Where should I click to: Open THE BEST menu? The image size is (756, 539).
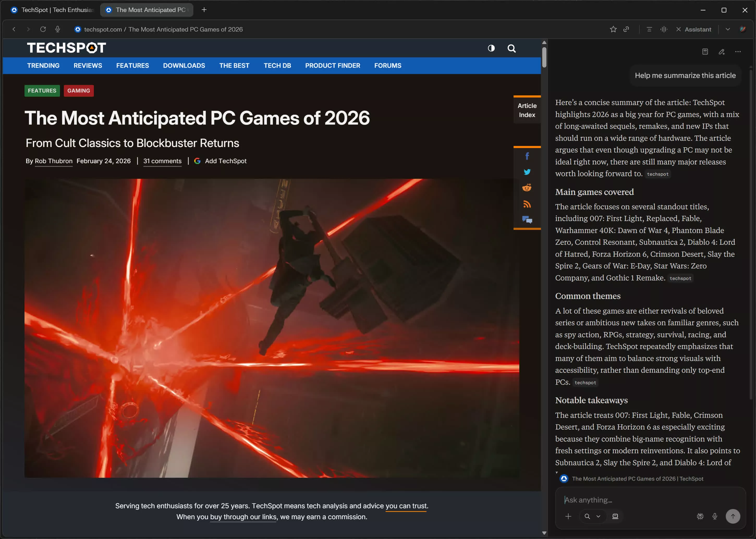click(234, 66)
